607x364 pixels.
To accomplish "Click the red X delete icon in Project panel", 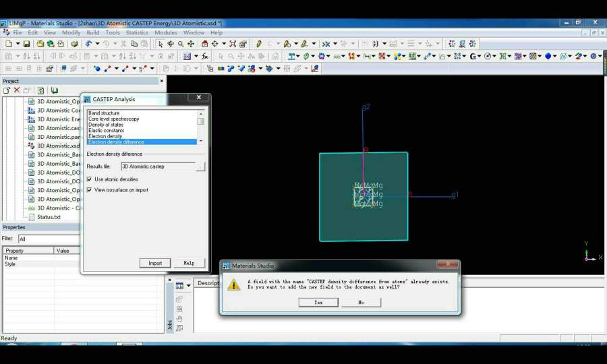I will (x=17, y=90).
